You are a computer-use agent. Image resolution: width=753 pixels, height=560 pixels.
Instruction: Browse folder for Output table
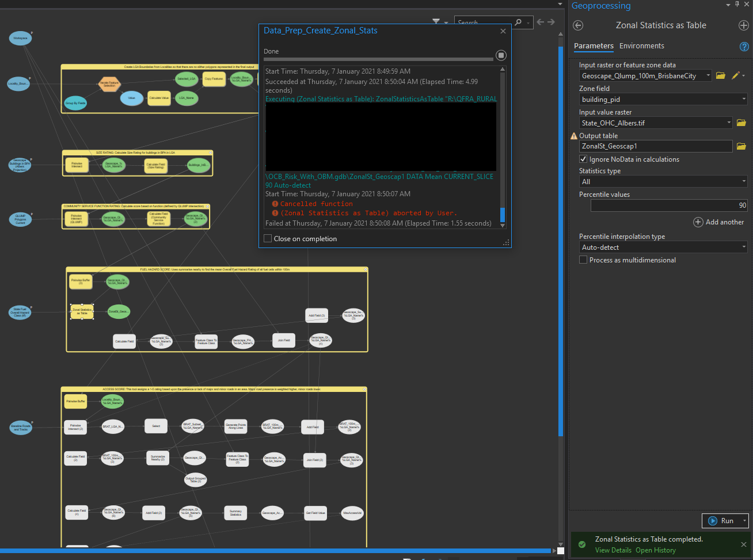click(741, 146)
